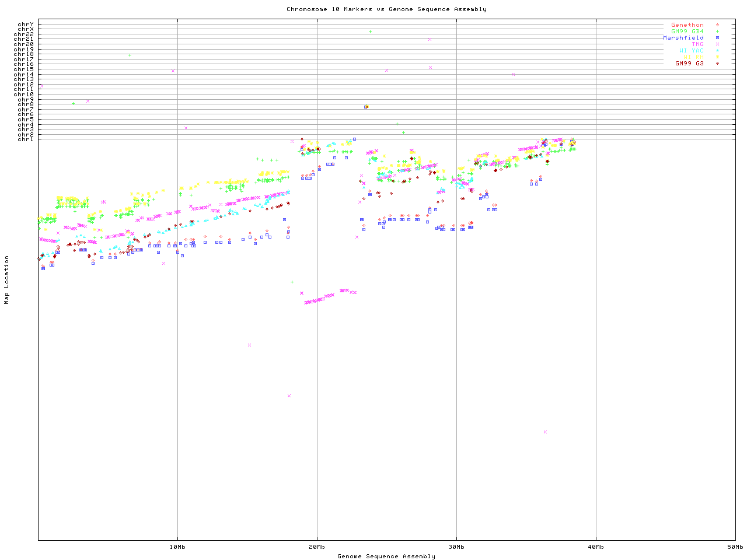Screen dimensions: 747x560
Task: Click the 50Mb x-axis tick label
Action: tap(735, 547)
